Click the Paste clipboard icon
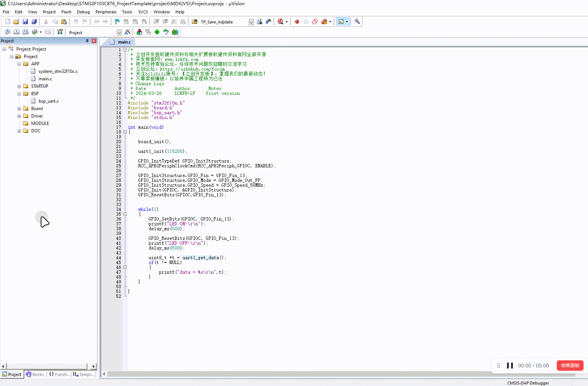This screenshot has height=386, width=588. [64, 22]
